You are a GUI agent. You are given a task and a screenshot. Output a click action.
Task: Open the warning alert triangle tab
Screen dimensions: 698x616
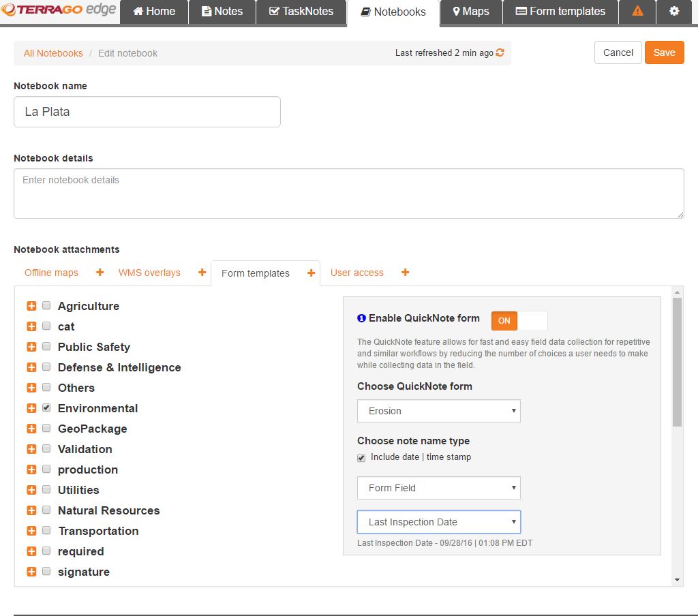click(637, 11)
